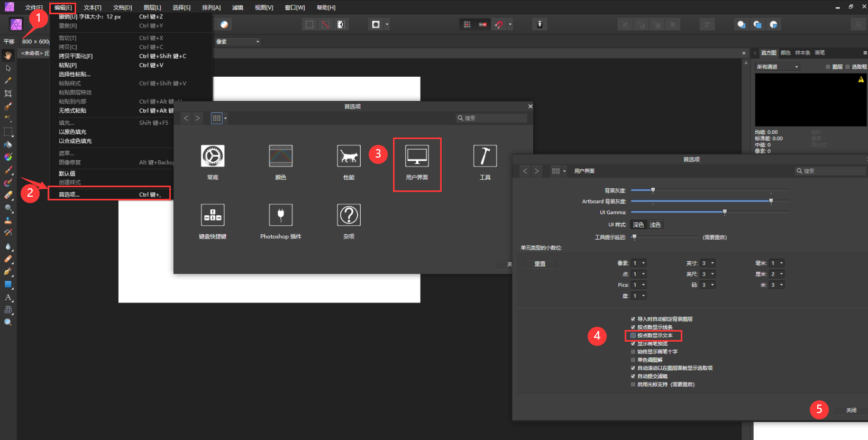Open the Photoshop 插件 plug-in icon

click(280, 215)
